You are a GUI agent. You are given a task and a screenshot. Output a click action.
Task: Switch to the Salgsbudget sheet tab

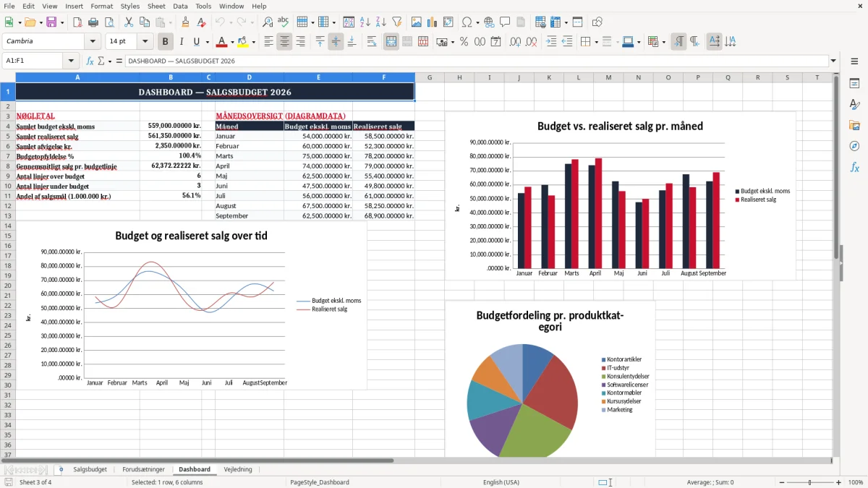(x=90, y=470)
